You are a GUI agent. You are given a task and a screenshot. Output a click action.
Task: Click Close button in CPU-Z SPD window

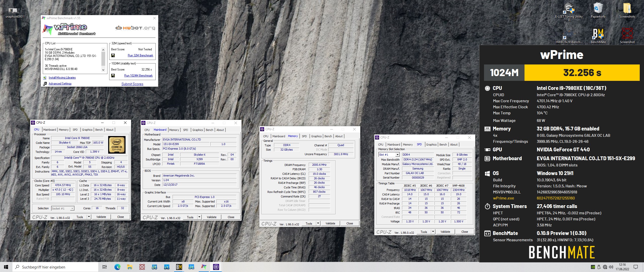click(x=465, y=232)
